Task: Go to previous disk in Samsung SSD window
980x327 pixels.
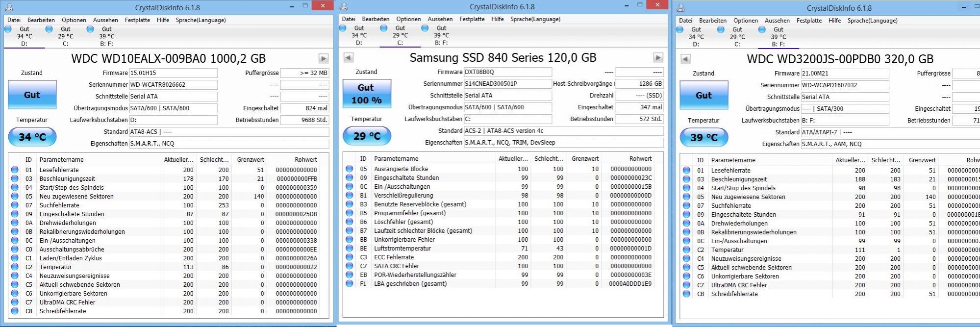Action: 348,58
